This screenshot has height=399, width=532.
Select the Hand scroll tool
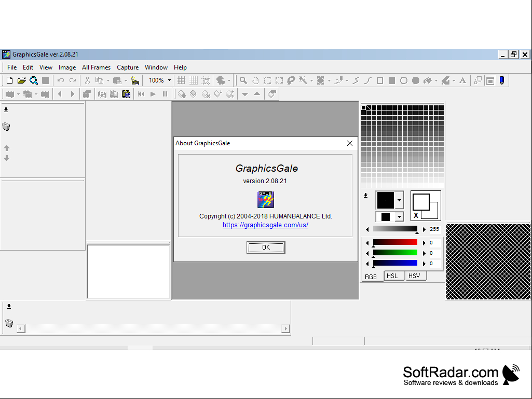tap(255, 80)
